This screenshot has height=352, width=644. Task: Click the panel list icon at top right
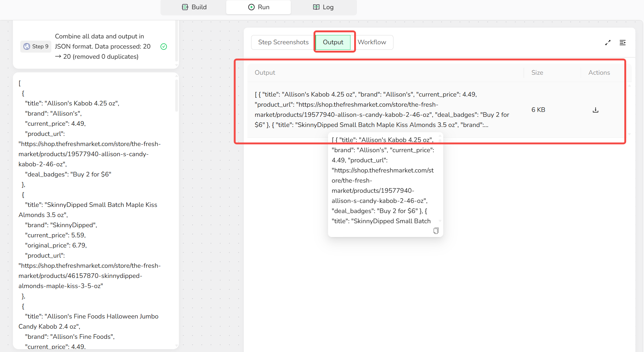tap(622, 43)
